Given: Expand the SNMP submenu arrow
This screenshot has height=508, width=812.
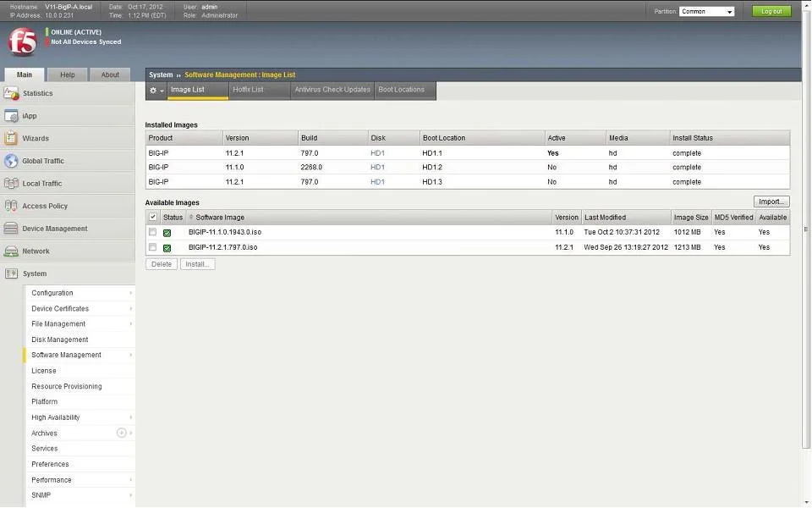Looking at the screenshot, I should 130,495.
